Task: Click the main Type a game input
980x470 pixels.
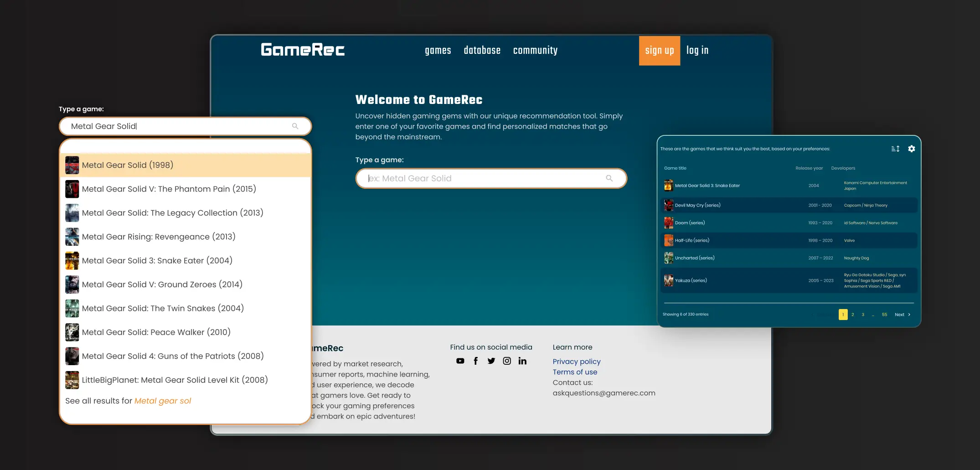Action: 491,178
